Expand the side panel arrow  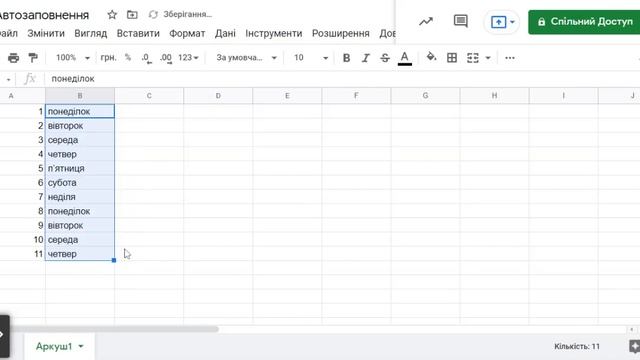click(2, 335)
